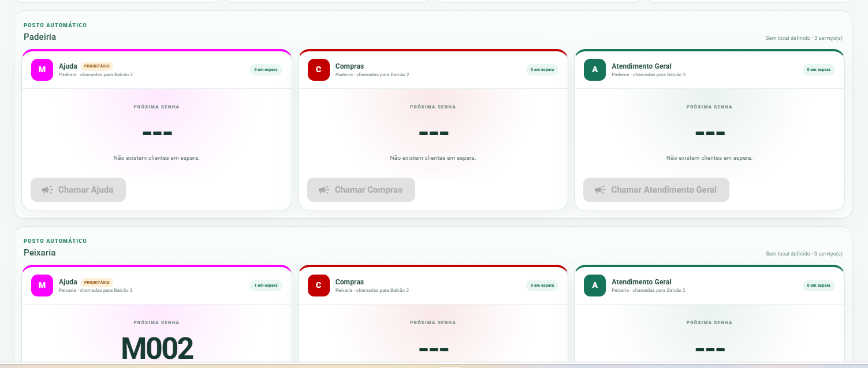Click Atendimento Geral title in the Padeiria card
This screenshot has height=368, width=868.
[642, 66]
